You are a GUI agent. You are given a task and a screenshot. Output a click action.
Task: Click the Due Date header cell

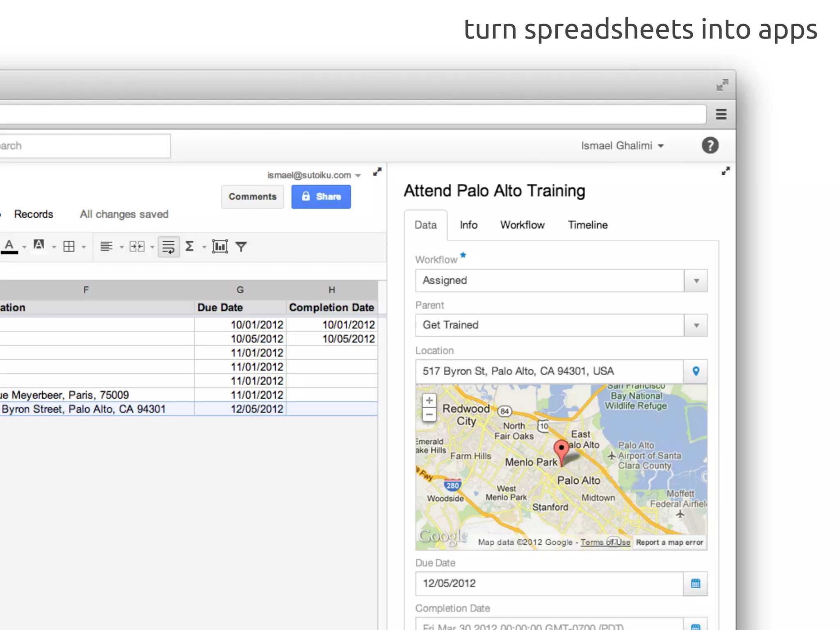240,308
